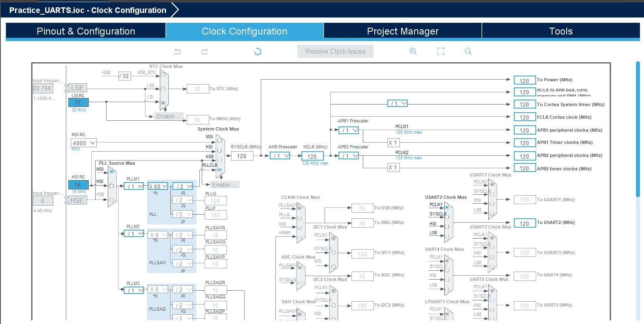Screen dimensions: 644x324
Task: Zoom out of the clock diagram
Action: (x=468, y=51)
